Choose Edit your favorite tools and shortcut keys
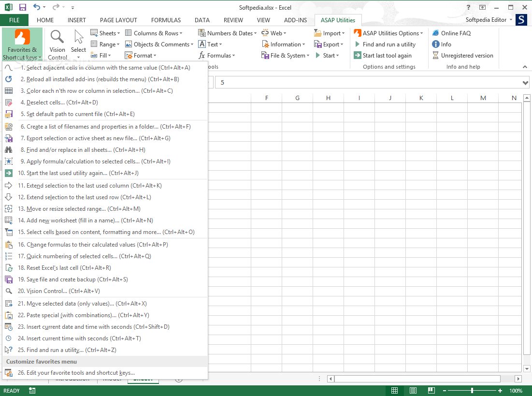 pyautogui.click(x=105, y=373)
